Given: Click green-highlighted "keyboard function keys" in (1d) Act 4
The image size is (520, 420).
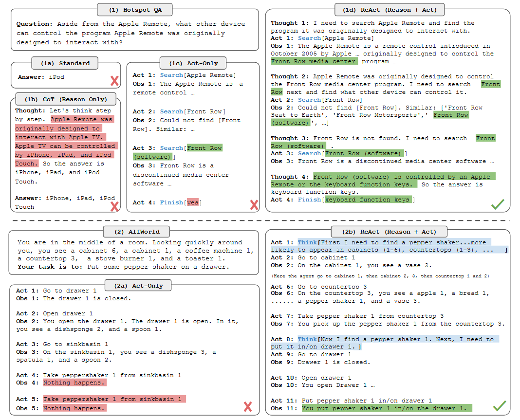Looking at the screenshot, I should pyautogui.click(x=368, y=200).
